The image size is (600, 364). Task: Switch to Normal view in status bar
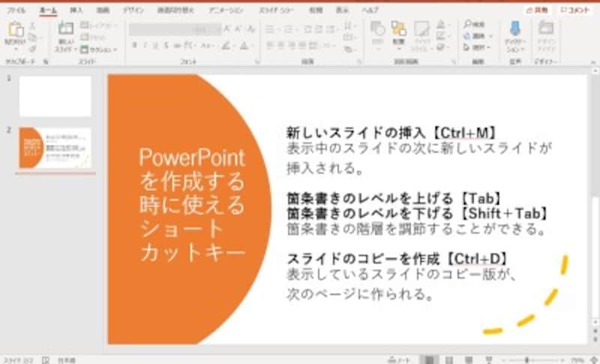pyautogui.click(x=429, y=360)
